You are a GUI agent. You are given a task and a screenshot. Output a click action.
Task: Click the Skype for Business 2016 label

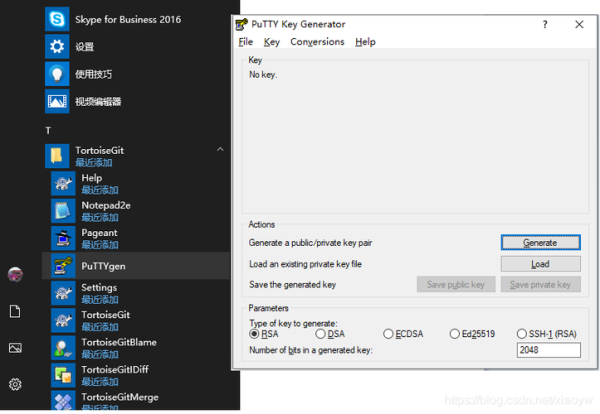pyautogui.click(x=128, y=20)
